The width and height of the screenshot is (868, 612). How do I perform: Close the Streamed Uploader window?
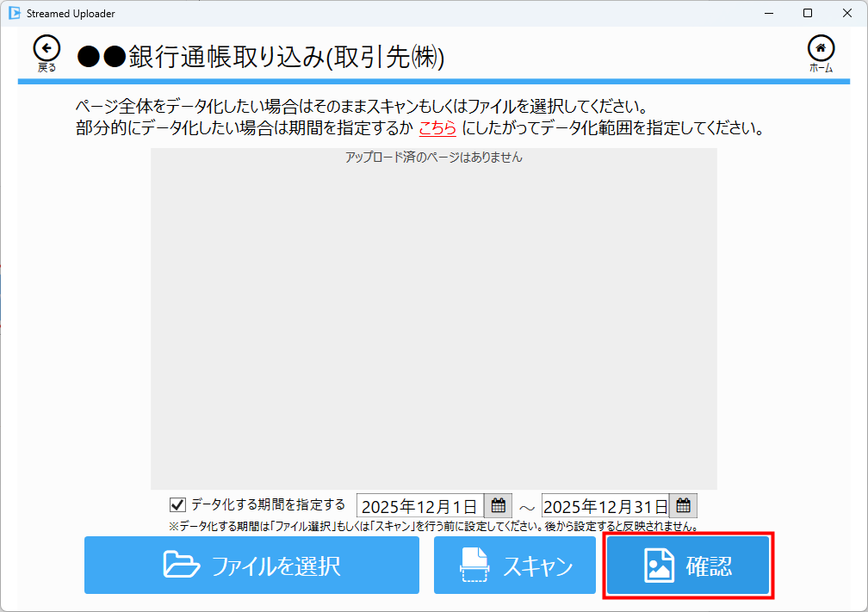(847, 13)
